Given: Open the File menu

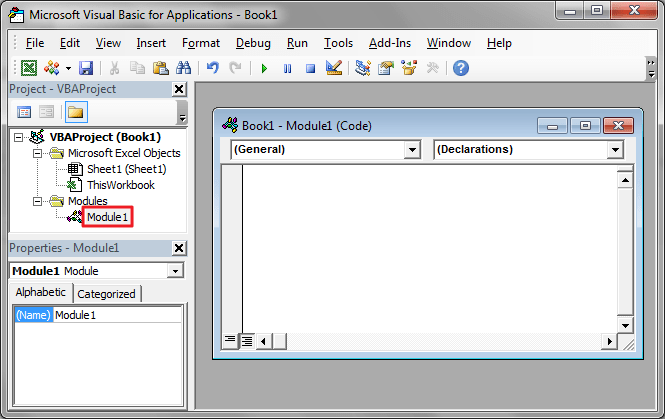Looking at the screenshot, I should (35, 43).
